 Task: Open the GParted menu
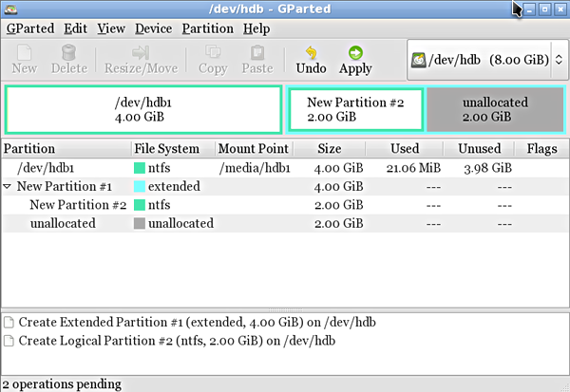(30, 28)
